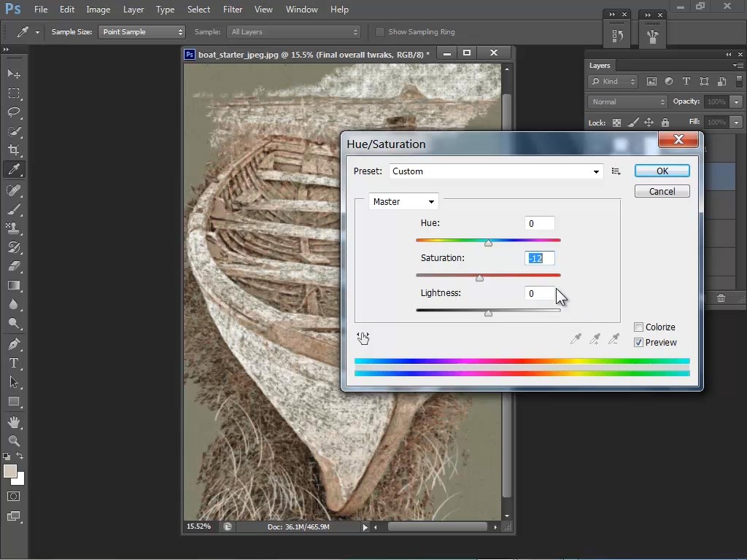This screenshot has height=560, width=747.
Task: Toggle lock transparent pixels
Action: (x=616, y=122)
